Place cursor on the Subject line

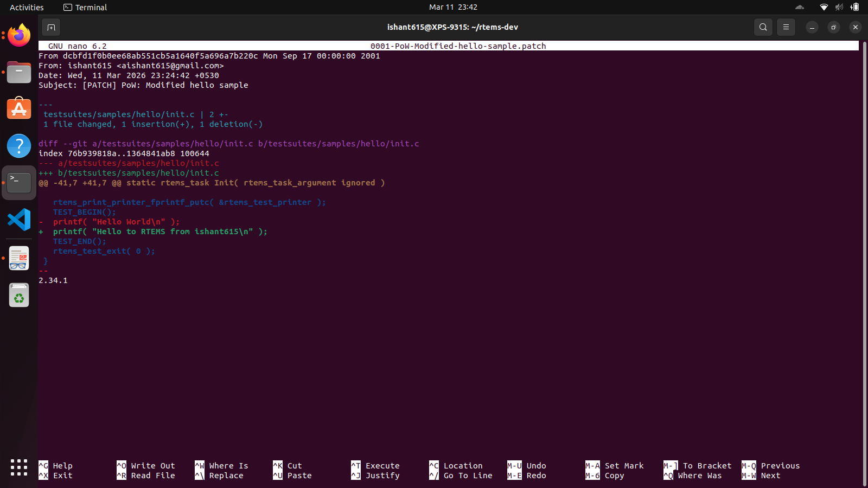[x=143, y=85]
